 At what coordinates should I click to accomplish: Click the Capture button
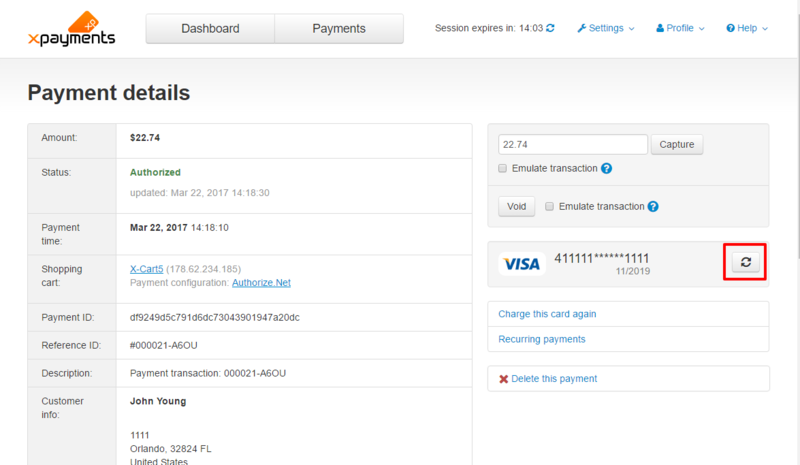coord(677,144)
